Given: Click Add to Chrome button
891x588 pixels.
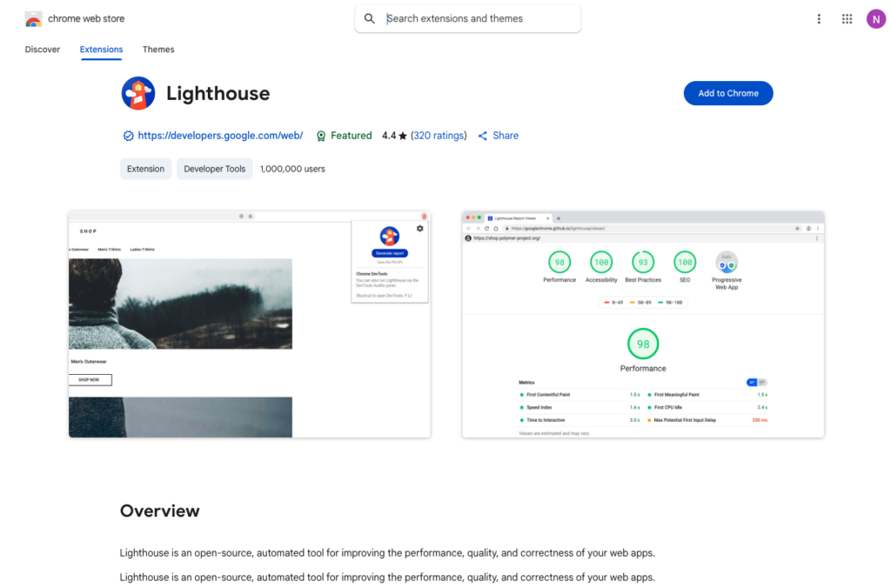Looking at the screenshot, I should click(728, 93).
